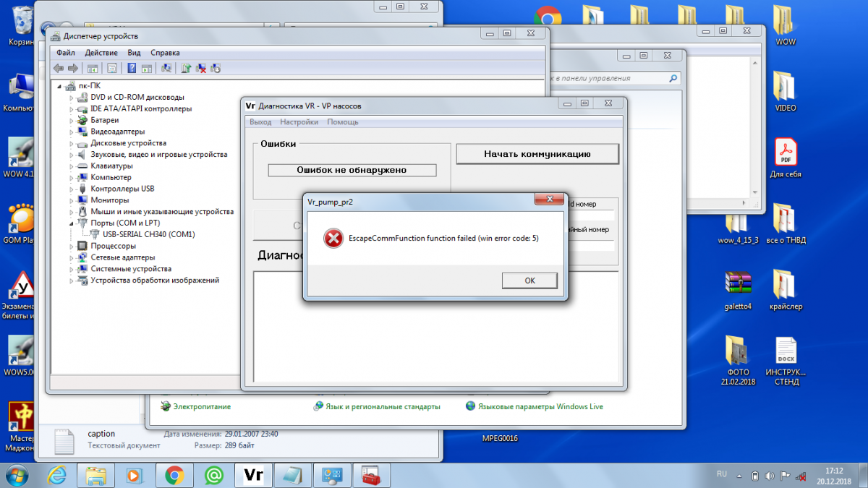
Task: Expand the Видеоадаптеры node
Action: pos(72,132)
